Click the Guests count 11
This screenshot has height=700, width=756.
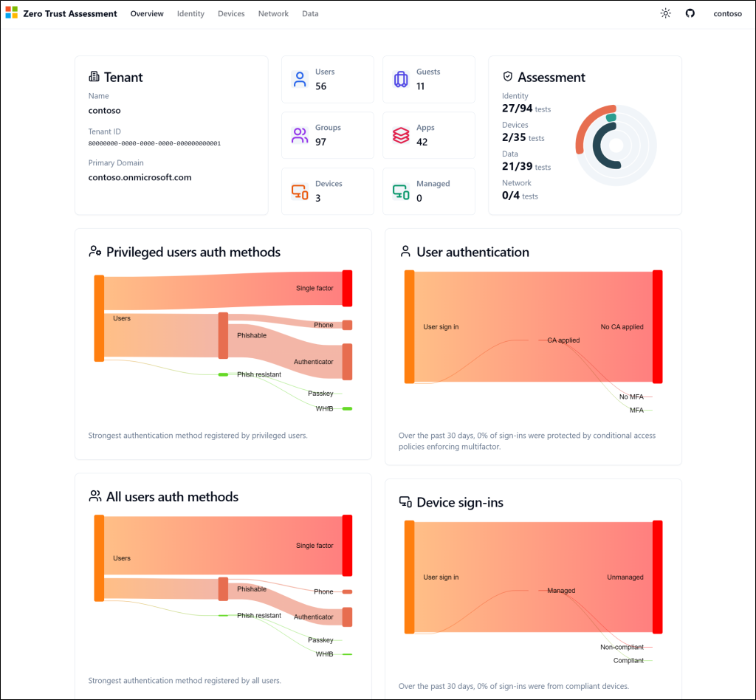pyautogui.click(x=420, y=86)
